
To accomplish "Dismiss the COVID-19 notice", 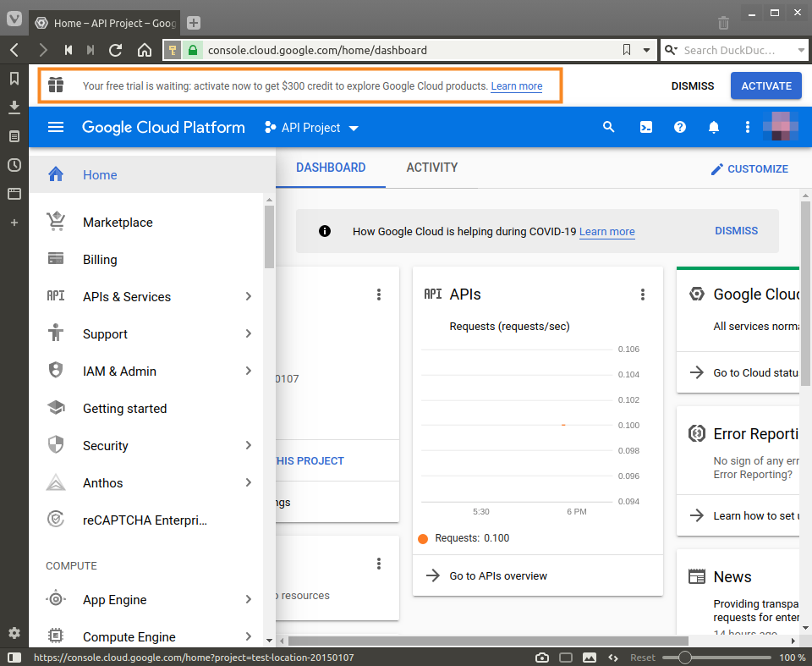I will point(736,231).
